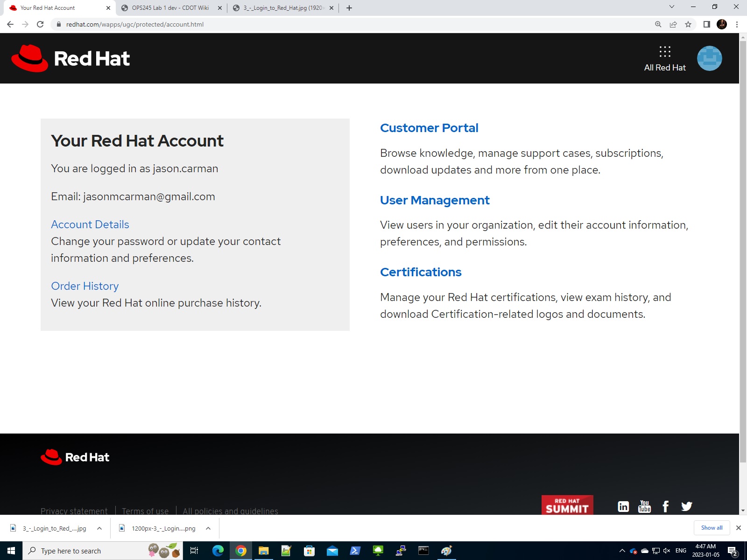Show hidden system tray icons
Screen dimensions: 747x560
coord(622,551)
